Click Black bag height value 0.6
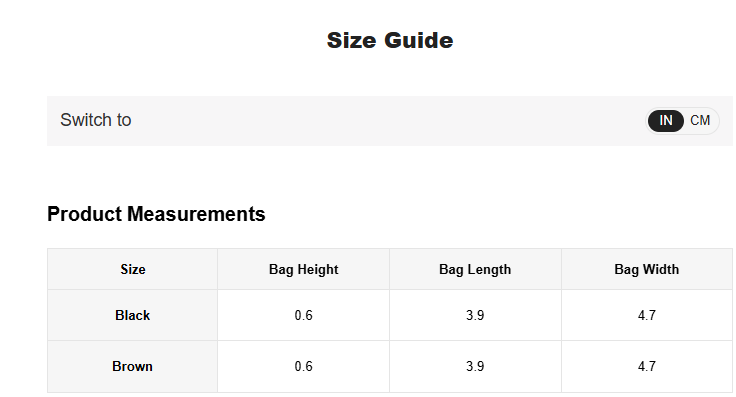The width and height of the screenshot is (736, 397). pos(304,315)
